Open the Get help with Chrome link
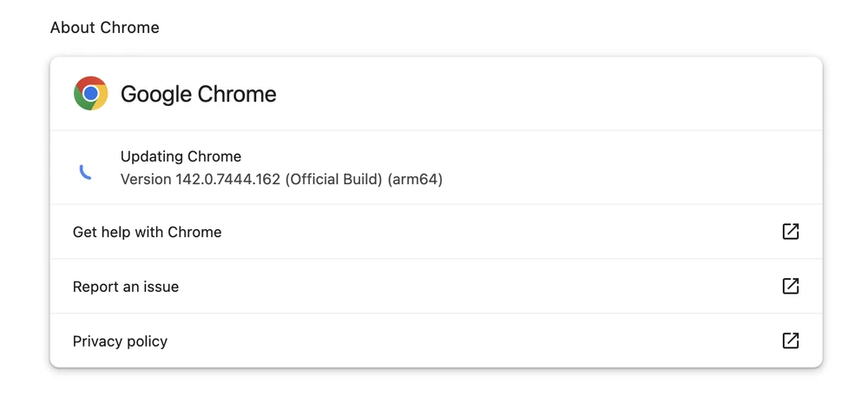This screenshot has width=868, height=397. pyautogui.click(x=148, y=232)
